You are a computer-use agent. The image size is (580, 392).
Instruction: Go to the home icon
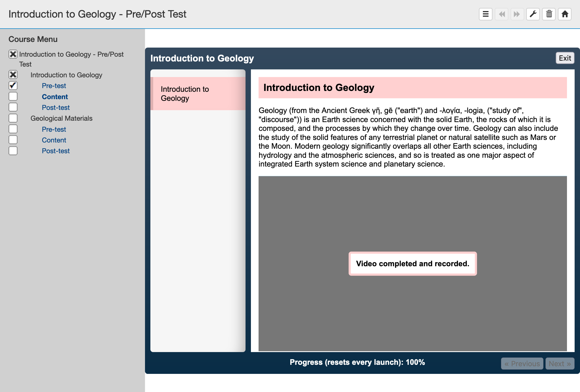pos(565,14)
